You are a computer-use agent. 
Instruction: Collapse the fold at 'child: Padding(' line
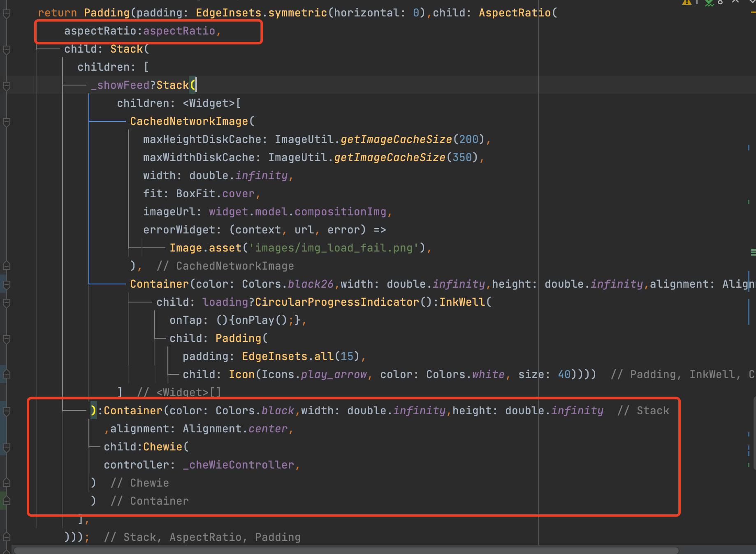click(x=6, y=339)
